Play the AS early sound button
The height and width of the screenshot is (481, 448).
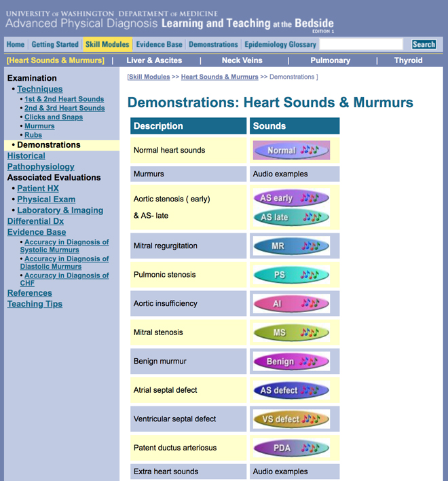tap(291, 198)
